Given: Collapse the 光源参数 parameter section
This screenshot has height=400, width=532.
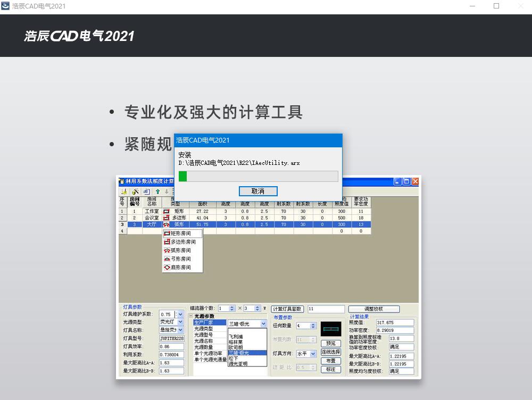Looking at the screenshot, I should click(190, 315).
